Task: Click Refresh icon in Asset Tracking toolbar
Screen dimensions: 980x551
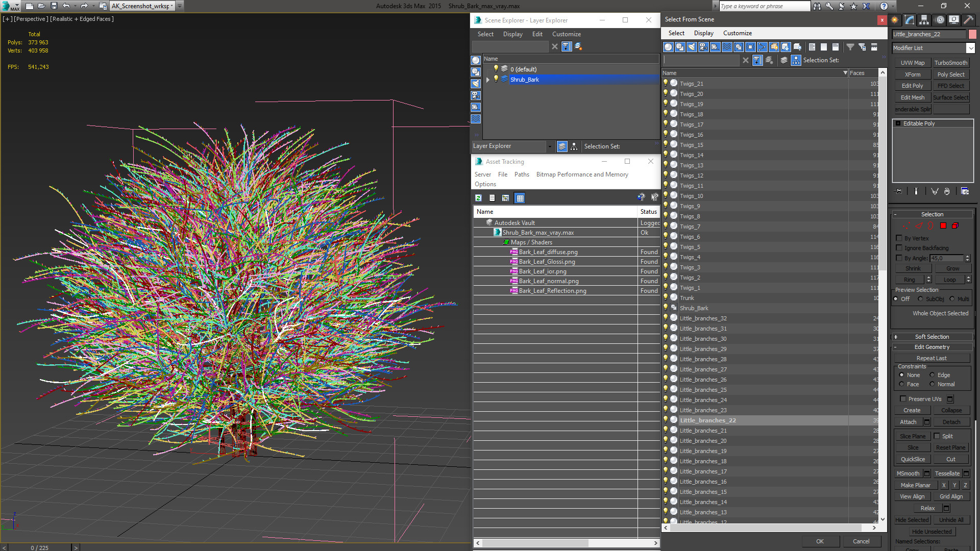Action: (x=478, y=198)
